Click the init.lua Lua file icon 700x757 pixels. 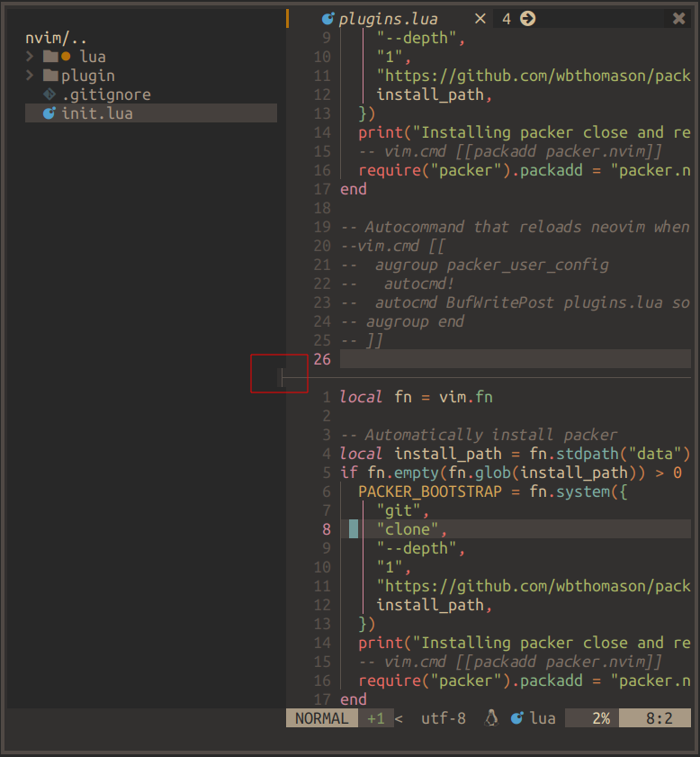[x=49, y=113]
